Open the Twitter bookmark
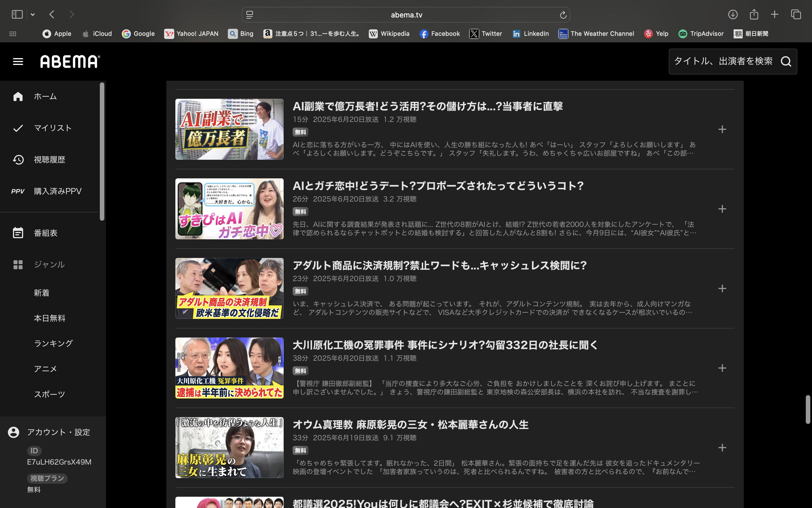This screenshot has height=508, width=812. (486, 34)
